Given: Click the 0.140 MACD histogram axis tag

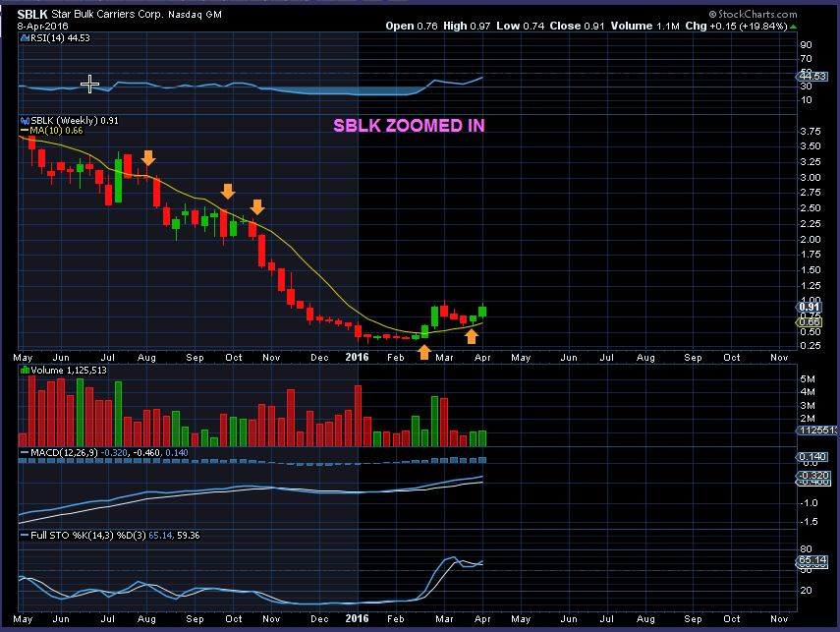Looking at the screenshot, I should pyautogui.click(x=812, y=457).
